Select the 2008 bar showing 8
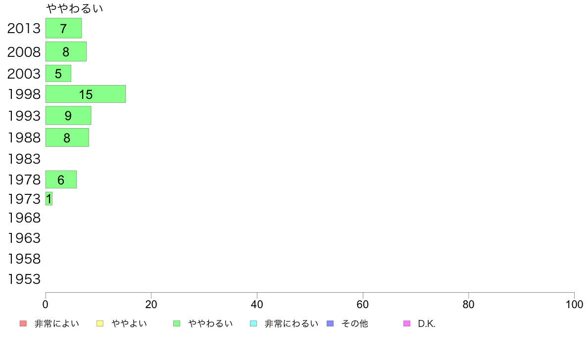This screenshot has width=588, height=364. [66, 51]
